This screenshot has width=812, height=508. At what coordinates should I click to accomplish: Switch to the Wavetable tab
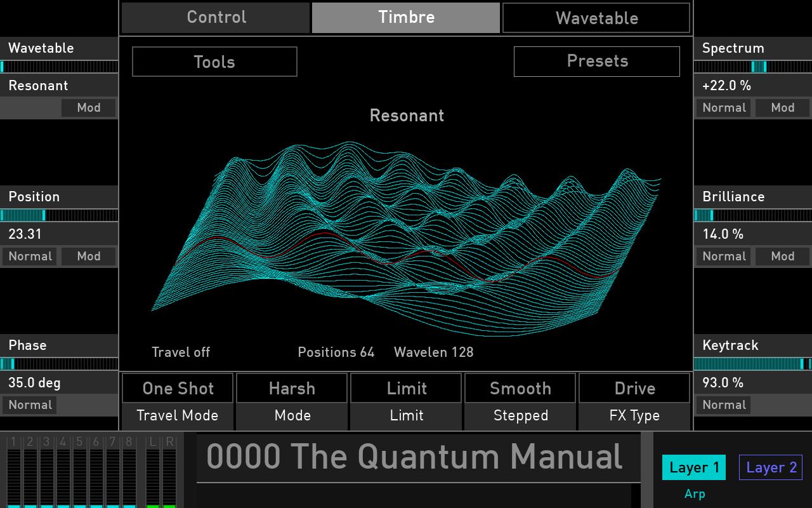coord(596,18)
